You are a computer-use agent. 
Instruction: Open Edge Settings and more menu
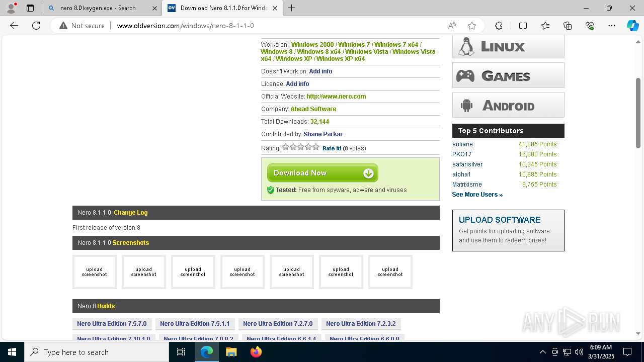pos(612,26)
